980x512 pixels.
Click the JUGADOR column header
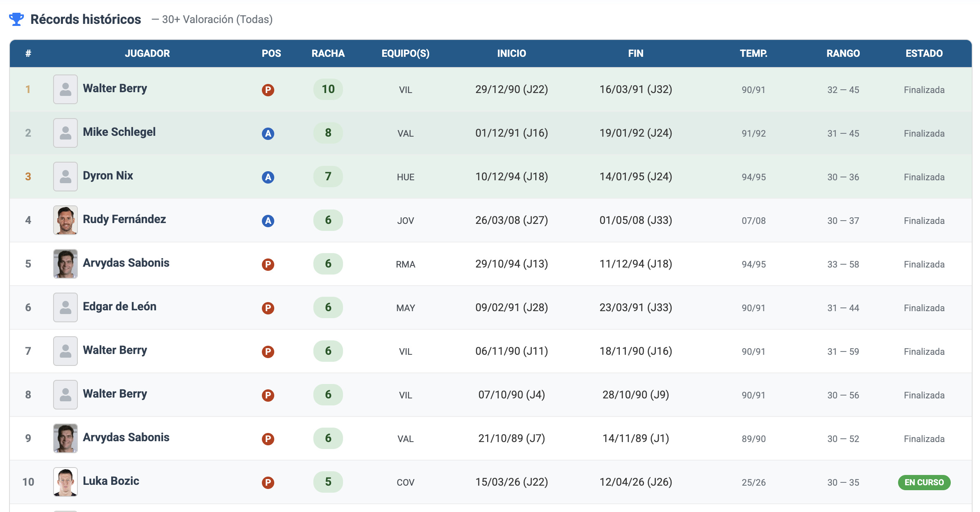pyautogui.click(x=147, y=54)
